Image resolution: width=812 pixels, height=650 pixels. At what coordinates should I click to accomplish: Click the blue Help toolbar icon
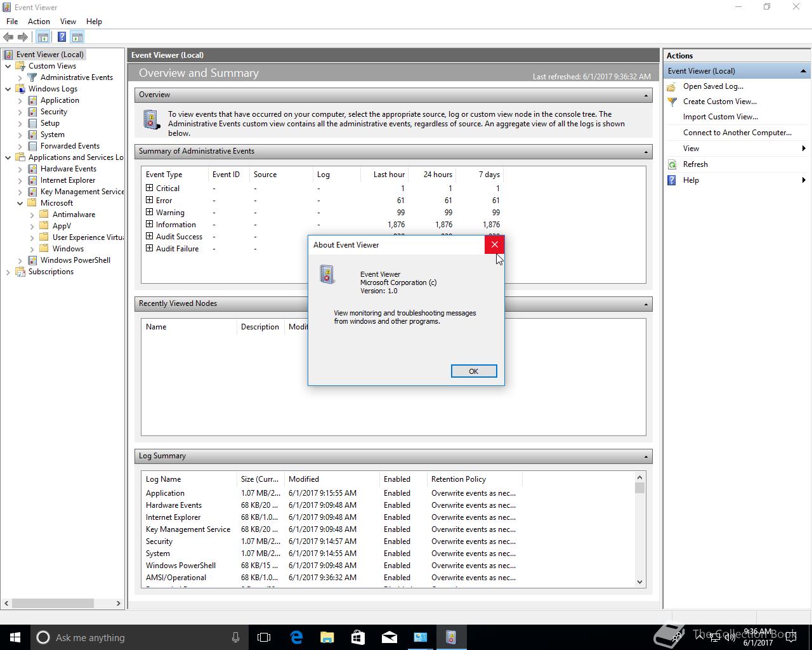point(62,37)
